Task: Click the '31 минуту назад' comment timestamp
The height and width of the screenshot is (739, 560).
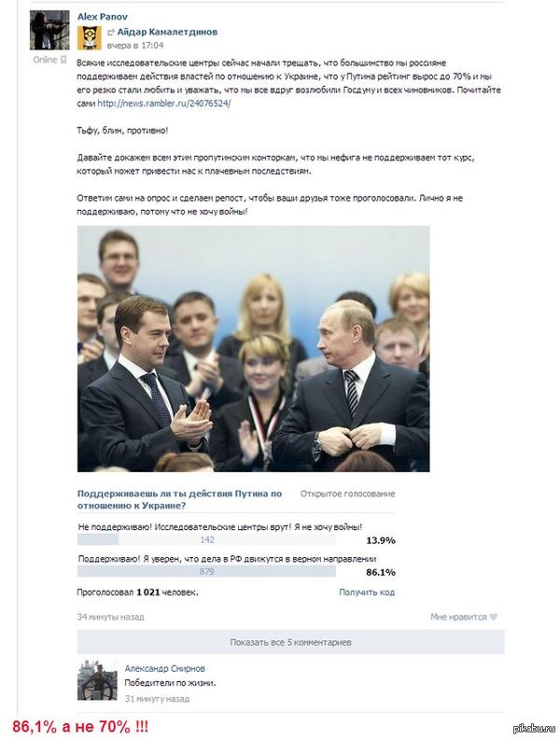Action: click(158, 699)
